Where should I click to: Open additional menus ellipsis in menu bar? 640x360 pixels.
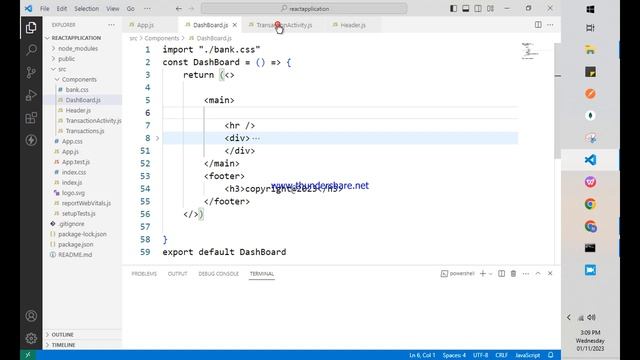[x=147, y=9]
